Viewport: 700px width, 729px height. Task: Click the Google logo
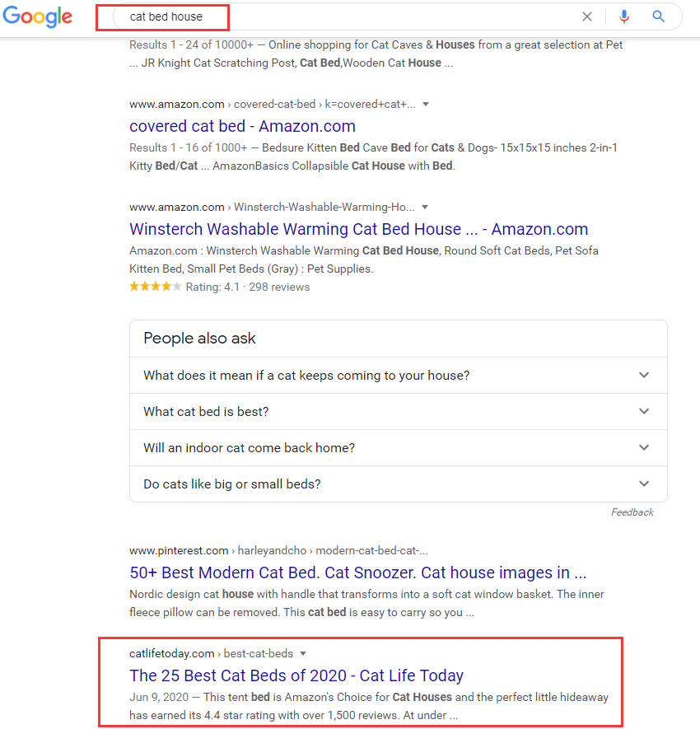tap(37, 16)
